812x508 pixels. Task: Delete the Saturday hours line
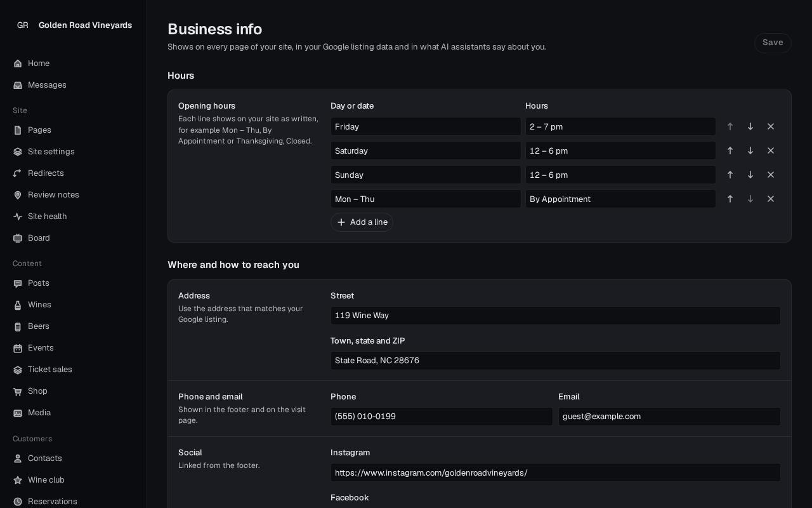coord(771,150)
